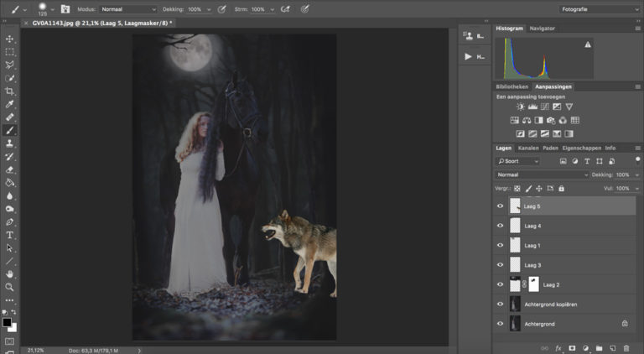The height and width of the screenshot is (354, 644).
Task: Toggle visibility of Laag 2 layer
Action: (501, 284)
